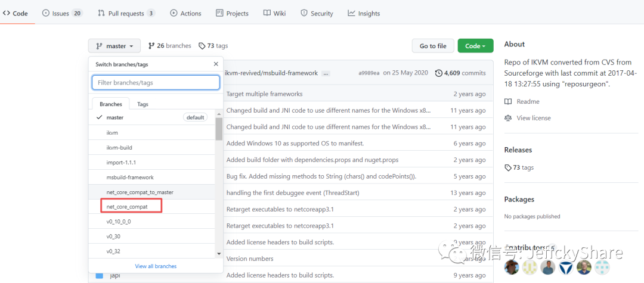Image resolution: width=644 pixels, height=283 pixels.
Task: View the 73 tags link near branches
Action: tap(213, 45)
